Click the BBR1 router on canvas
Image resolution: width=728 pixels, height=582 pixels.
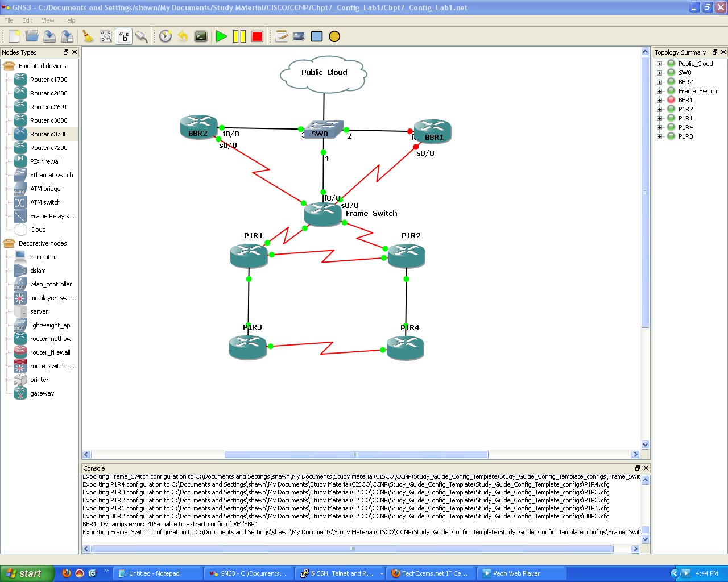(x=433, y=131)
